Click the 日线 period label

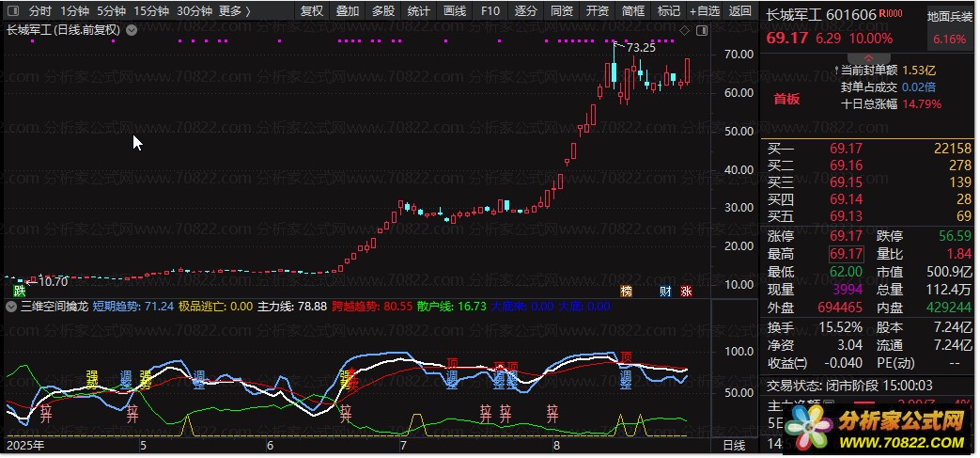pos(735,446)
